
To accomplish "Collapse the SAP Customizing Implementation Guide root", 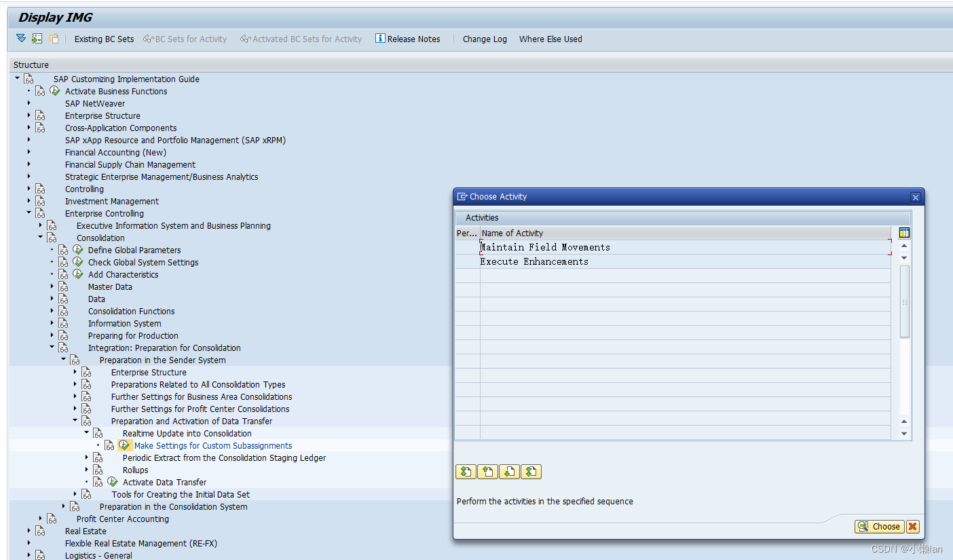I will click(x=18, y=79).
